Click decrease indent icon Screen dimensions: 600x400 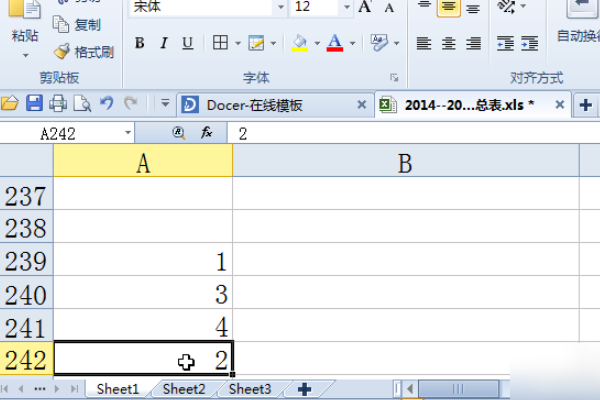point(505,43)
